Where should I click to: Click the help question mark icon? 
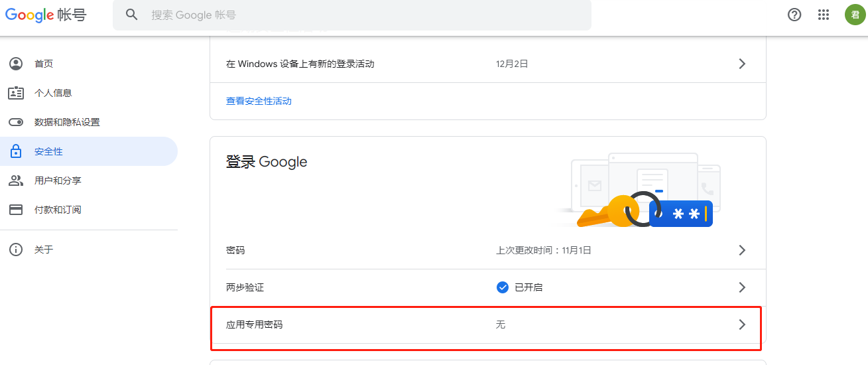click(794, 15)
